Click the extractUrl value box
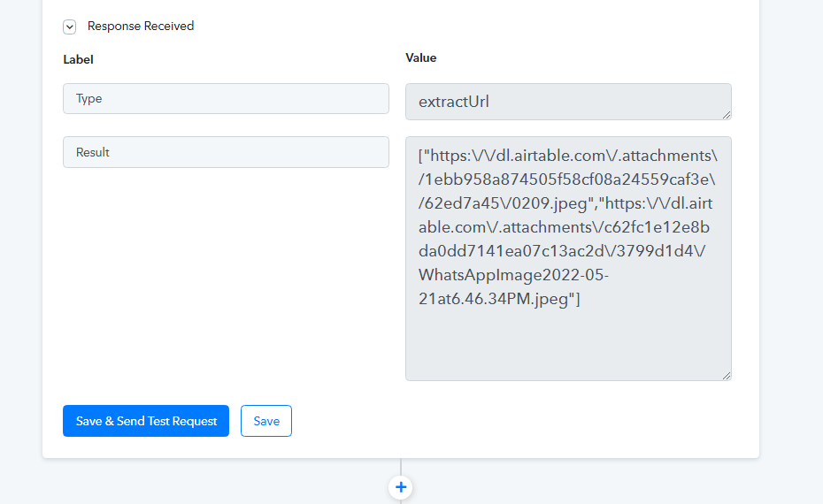The image size is (823, 504). click(568, 102)
